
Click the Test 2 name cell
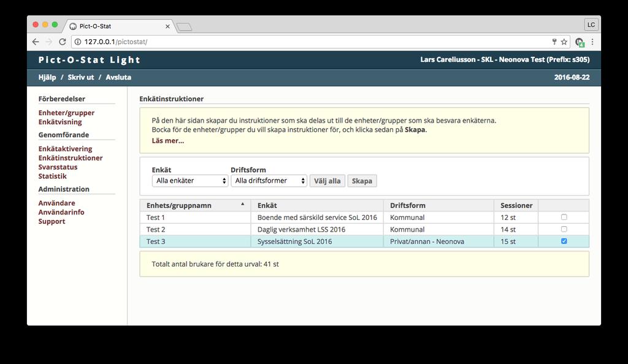[x=195, y=229]
